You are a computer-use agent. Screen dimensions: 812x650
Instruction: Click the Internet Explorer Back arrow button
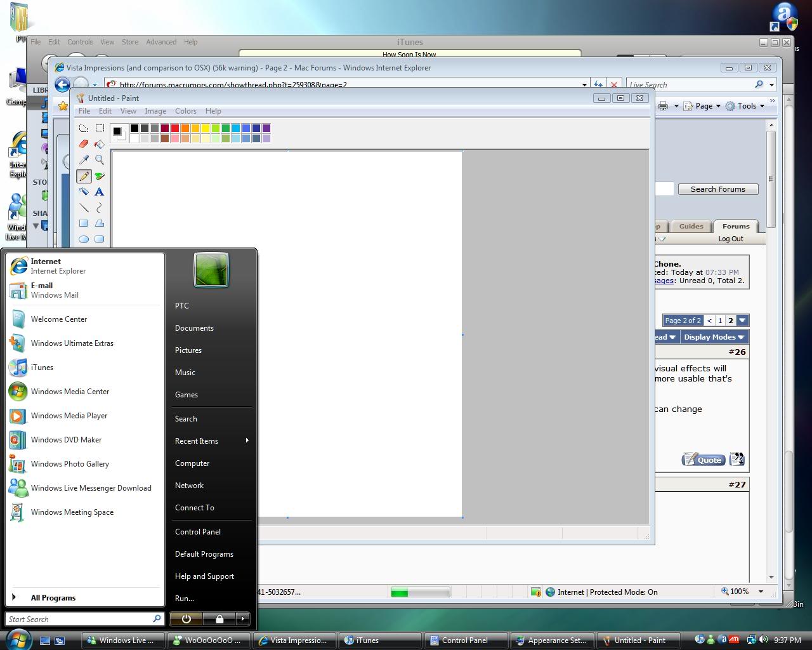[x=62, y=84]
